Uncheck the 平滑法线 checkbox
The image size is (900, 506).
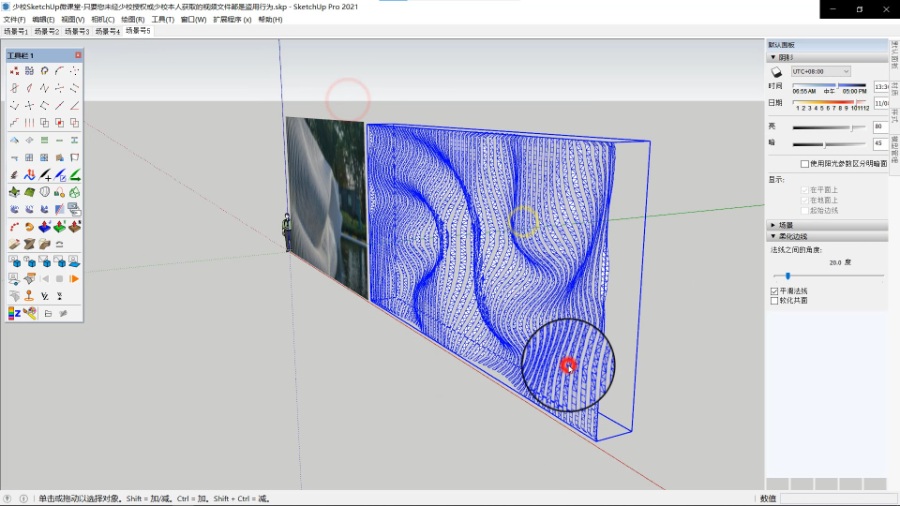(x=774, y=291)
